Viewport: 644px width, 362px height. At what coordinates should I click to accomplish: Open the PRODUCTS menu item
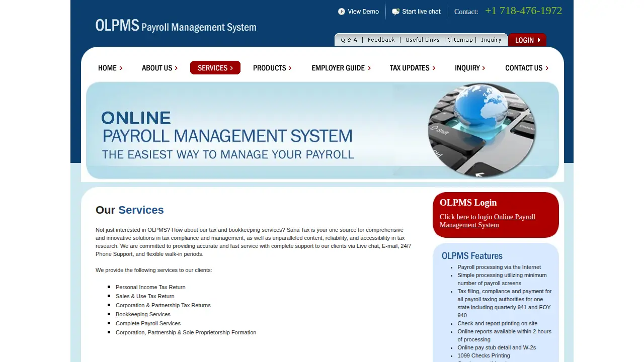pyautogui.click(x=272, y=68)
